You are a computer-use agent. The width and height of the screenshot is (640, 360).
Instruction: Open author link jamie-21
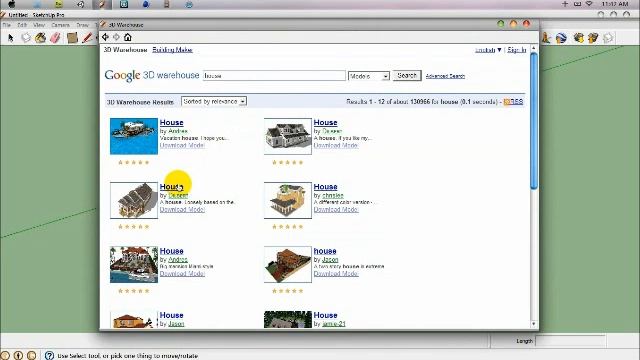(x=333, y=324)
